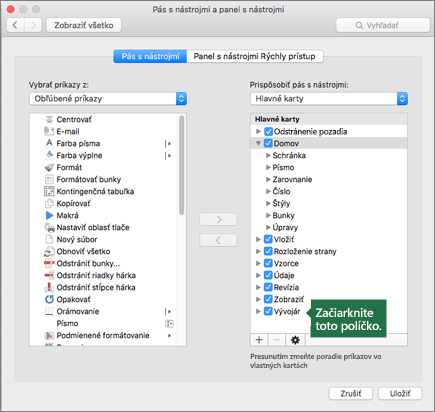Select the Odstrániť bunky icon

[x=49, y=263]
